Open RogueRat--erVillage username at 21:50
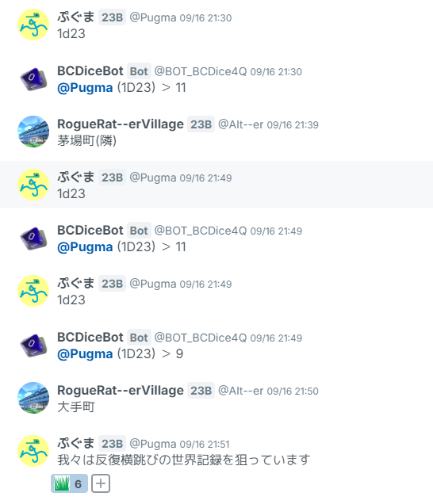This screenshot has width=433, height=504. pyautogui.click(x=121, y=390)
